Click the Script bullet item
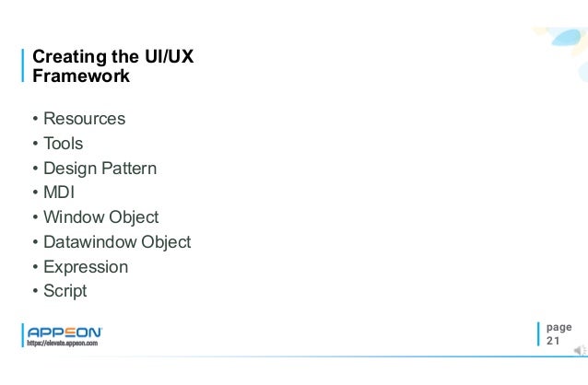This screenshot has width=588, height=385. click(65, 291)
